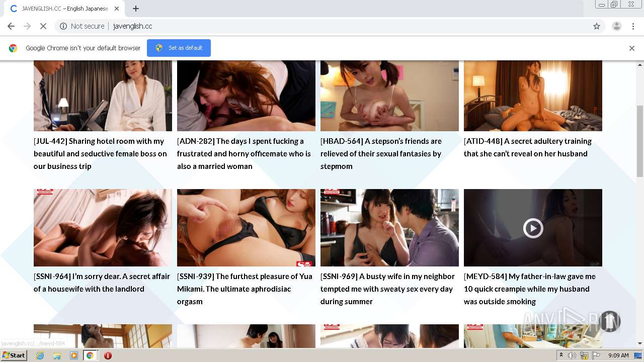Click the forward navigation arrow
This screenshot has height=362, width=644.
tap(27, 26)
